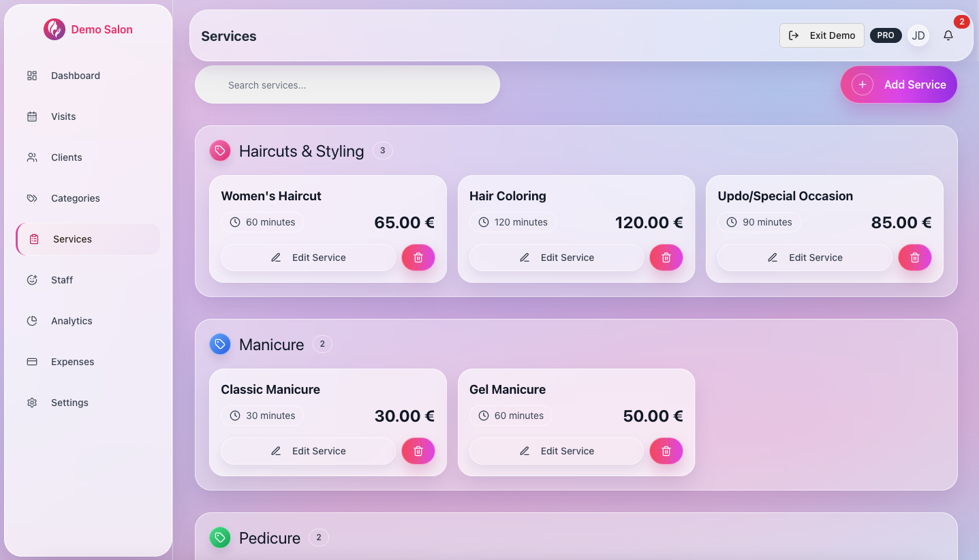Image resolution: width=979 pixels, height=560 pixels.
Task: Click the PRO plan badge
Action: [886, 35]
